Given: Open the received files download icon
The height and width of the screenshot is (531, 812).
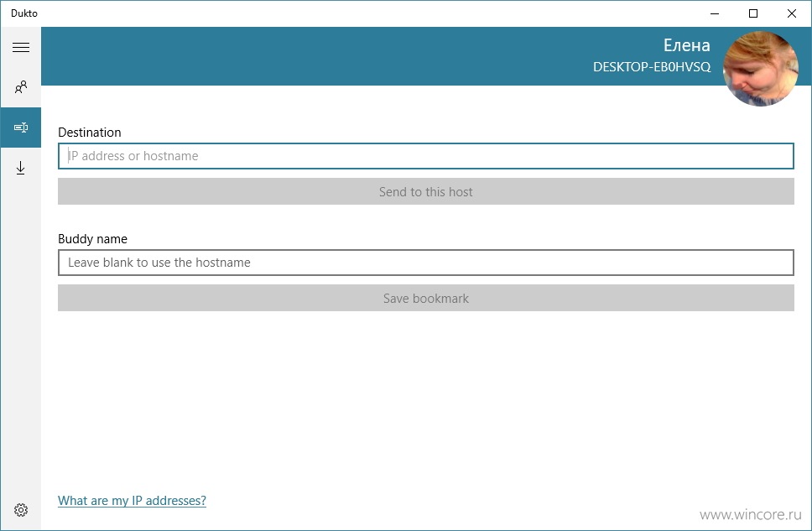Looking at the screenshot, I should [x=21, y=168].
